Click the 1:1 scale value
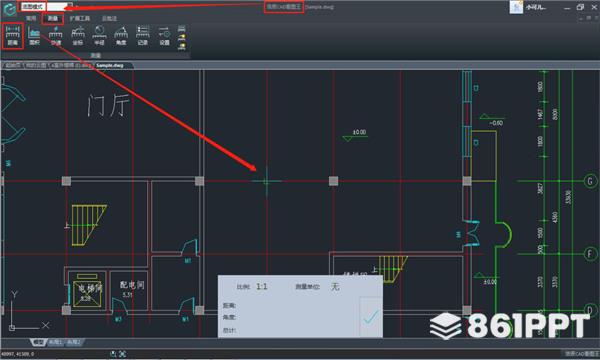Image resolution: width=600 pixels, height=360 pixels. coord(262,287)
